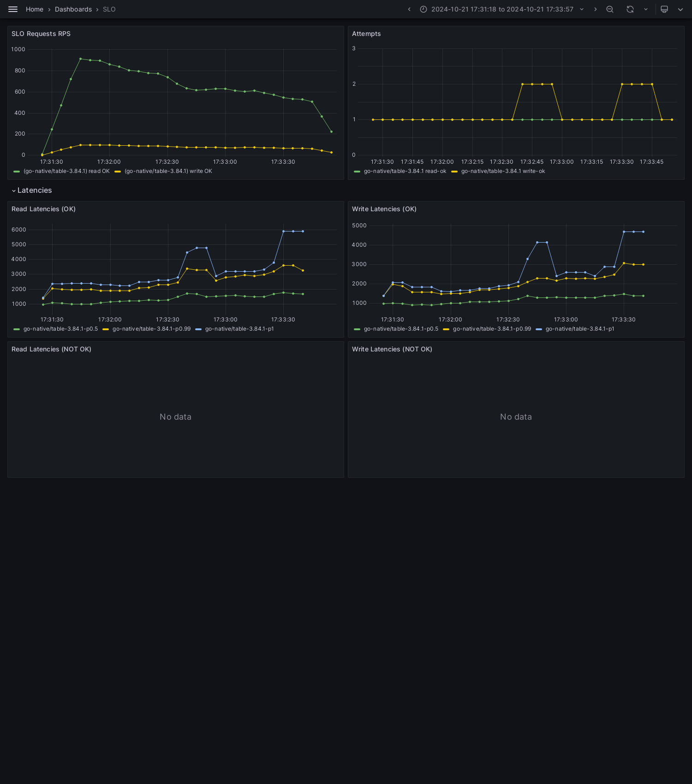The image size is (692, 784).
Task: Change green color swatch of read OK
Action: point(17,172)
